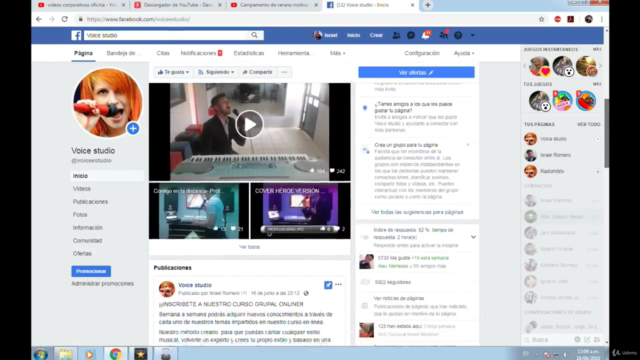Expand the Más menu
640x360 pixels.
pos(338,53)
